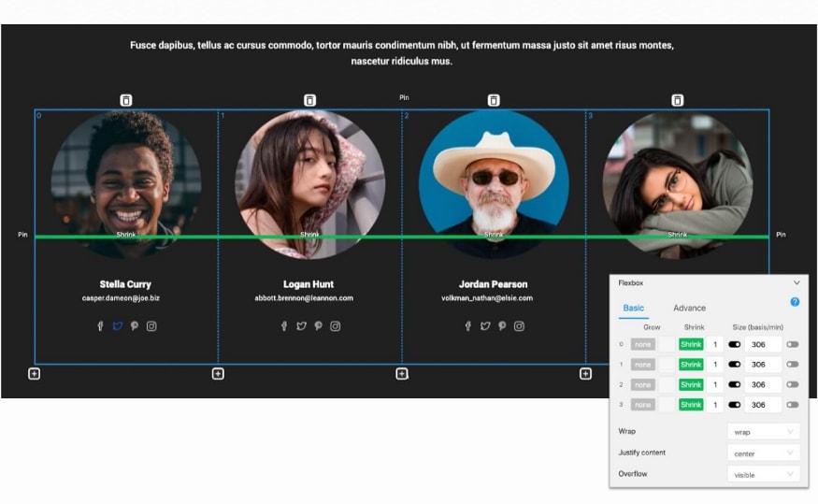This screenshot has width=818, height=504.
Task: Click the name text Logan Hunt
Action: (x=309, y=284)
